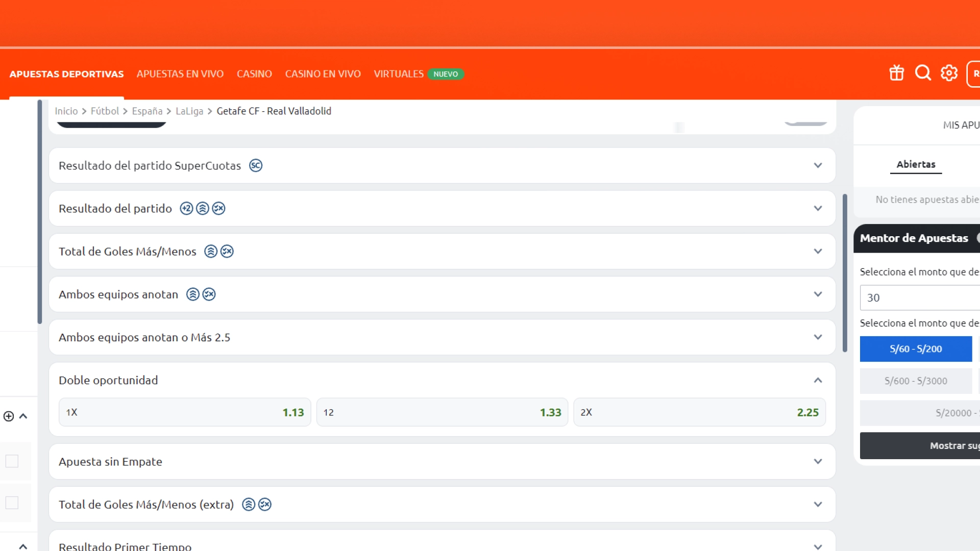
Task: Open CASINO EN VIVO menu tab
Action: tap(323, 73)
